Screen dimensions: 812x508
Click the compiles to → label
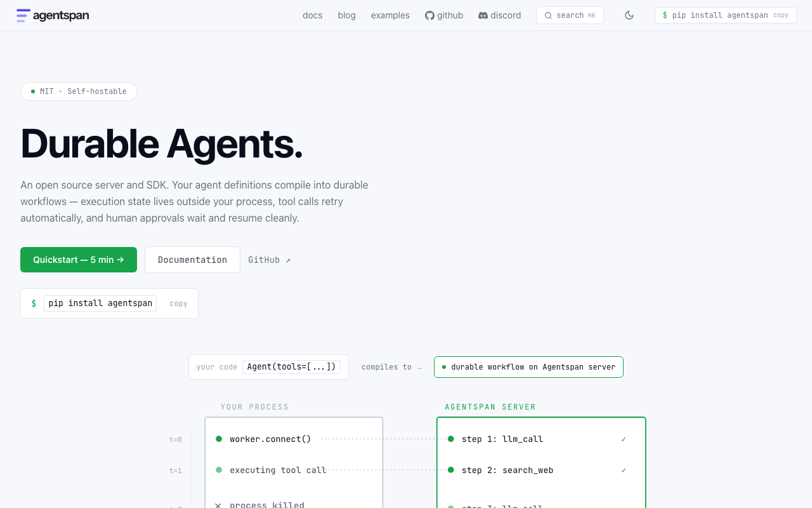pyautogui.click(x=391, y=367)
